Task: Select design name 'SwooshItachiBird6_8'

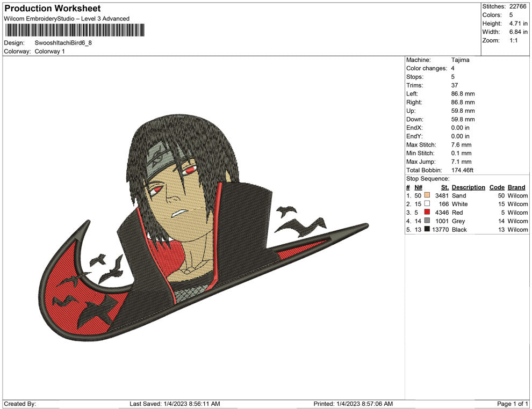Action: [63, 43]
